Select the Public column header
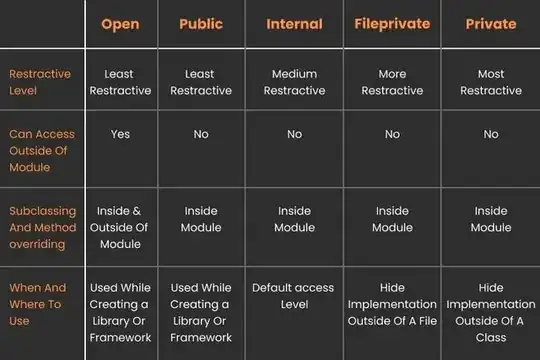 coord(201,24)
